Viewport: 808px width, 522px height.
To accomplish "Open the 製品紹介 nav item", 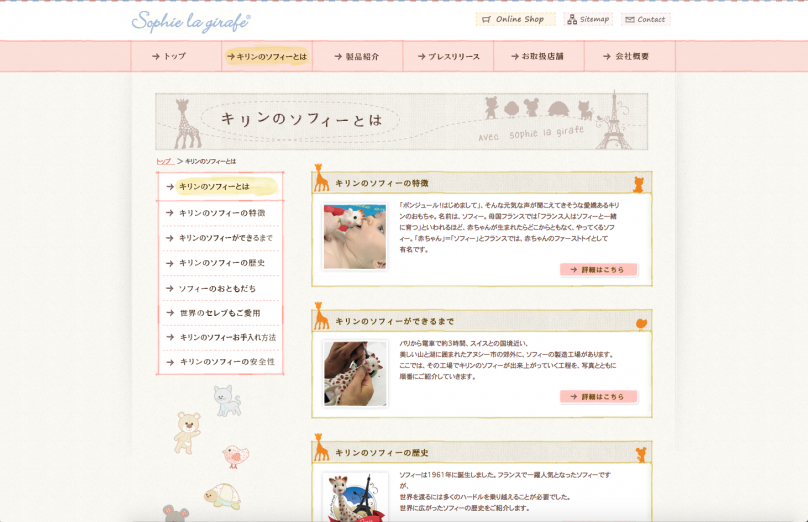I will click(x=357, y=56).
